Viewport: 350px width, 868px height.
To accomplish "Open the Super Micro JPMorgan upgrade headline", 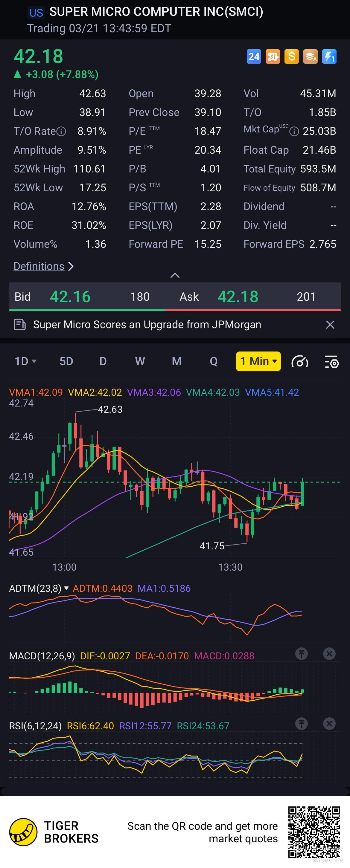I will (147, 325).
